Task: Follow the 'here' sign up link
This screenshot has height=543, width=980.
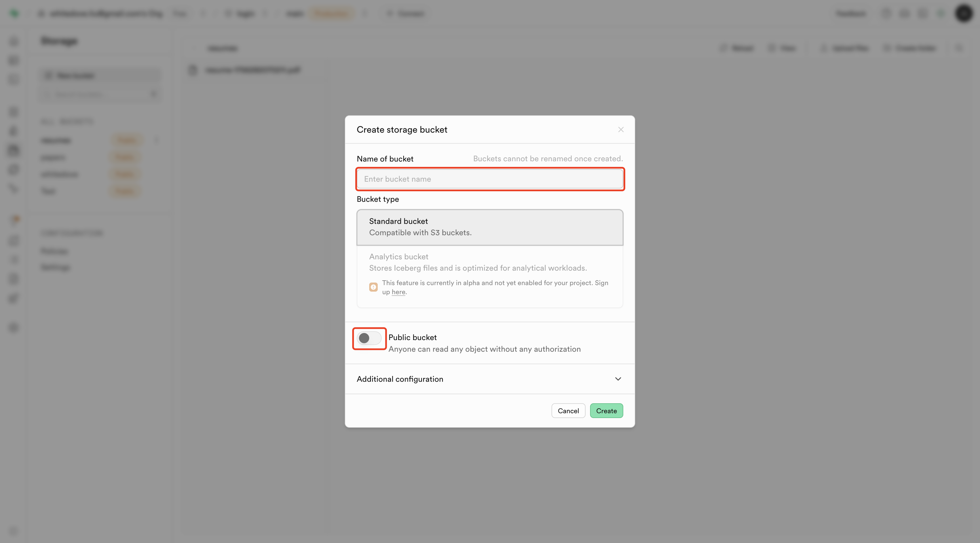Action: [x=398, y=292]
